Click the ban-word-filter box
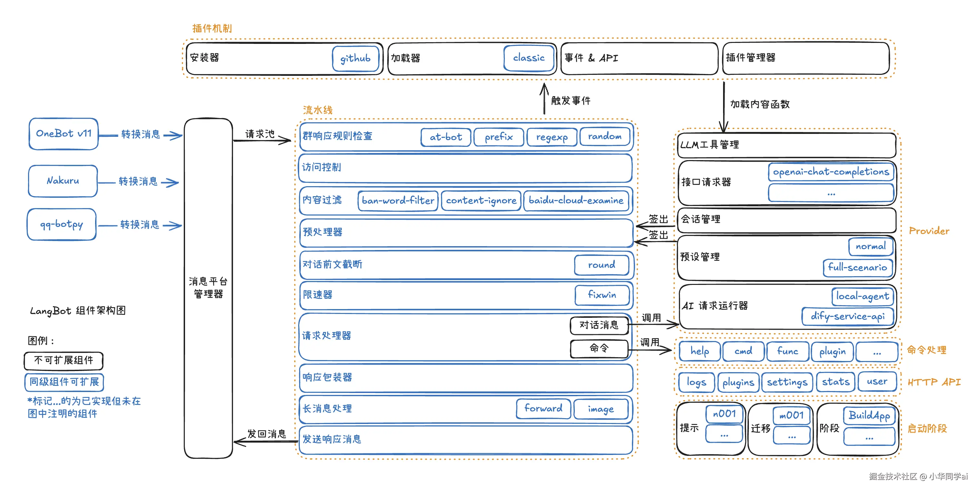The height and width of the screenshot is (493, 980). 397,201
